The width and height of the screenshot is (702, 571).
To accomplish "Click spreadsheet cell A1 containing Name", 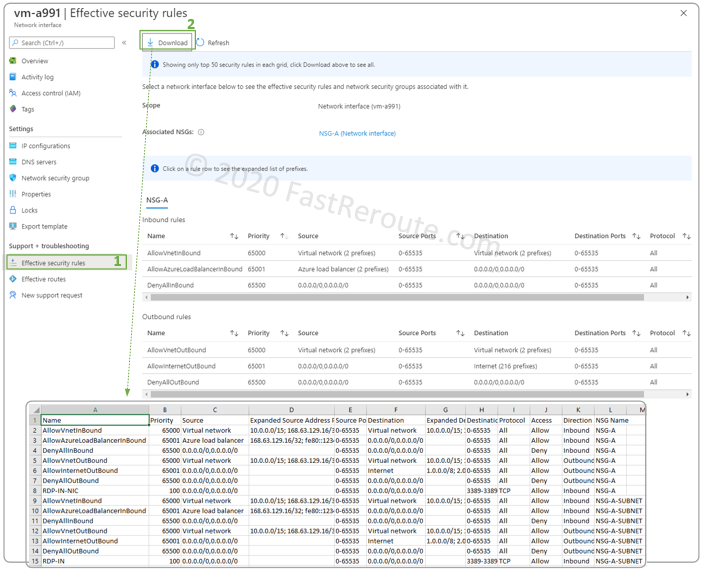I will 95,421.
